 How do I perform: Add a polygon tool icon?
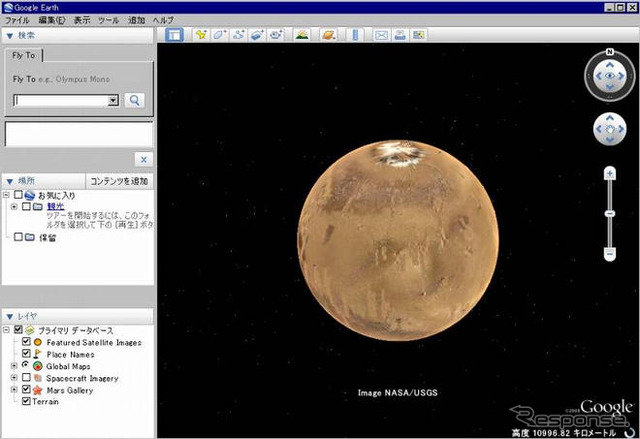[220, 35]
